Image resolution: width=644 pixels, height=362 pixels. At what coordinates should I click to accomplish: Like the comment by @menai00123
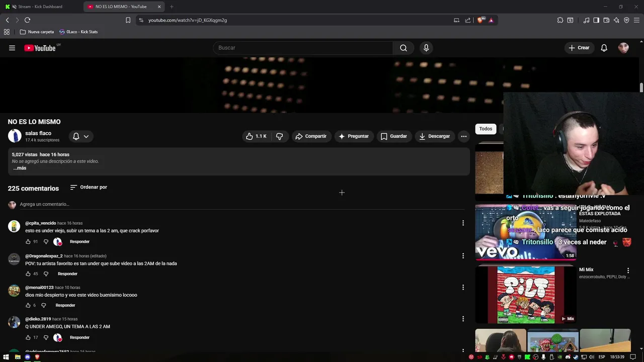coord(28,306)
